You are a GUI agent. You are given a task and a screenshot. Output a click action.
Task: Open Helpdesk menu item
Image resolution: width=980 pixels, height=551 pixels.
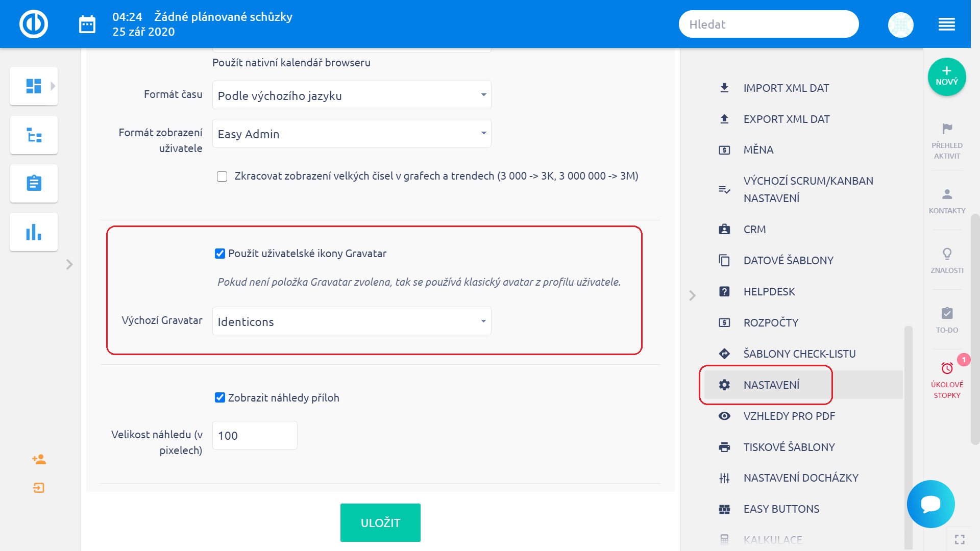pos(769,291)
